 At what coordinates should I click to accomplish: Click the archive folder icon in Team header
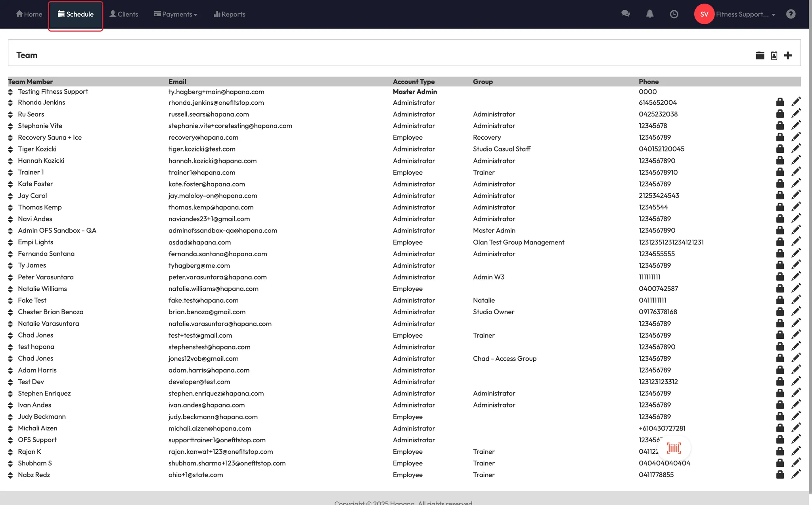tap(760, 56)
